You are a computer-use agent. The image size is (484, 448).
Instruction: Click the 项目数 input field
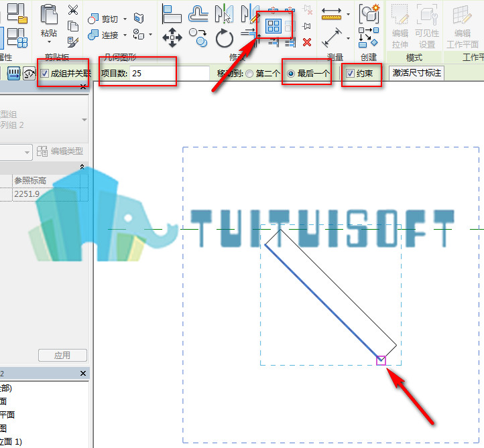tap(169, 74)
